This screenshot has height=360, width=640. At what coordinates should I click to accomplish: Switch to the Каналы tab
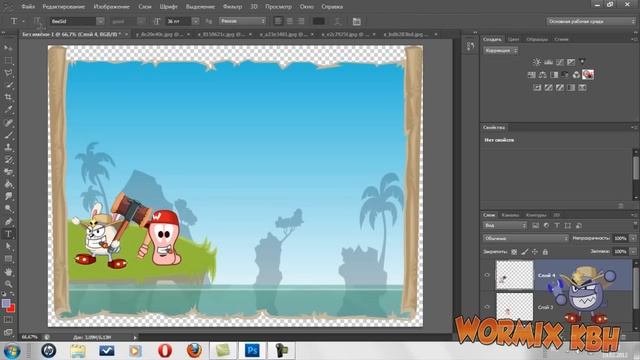[510, 215]
